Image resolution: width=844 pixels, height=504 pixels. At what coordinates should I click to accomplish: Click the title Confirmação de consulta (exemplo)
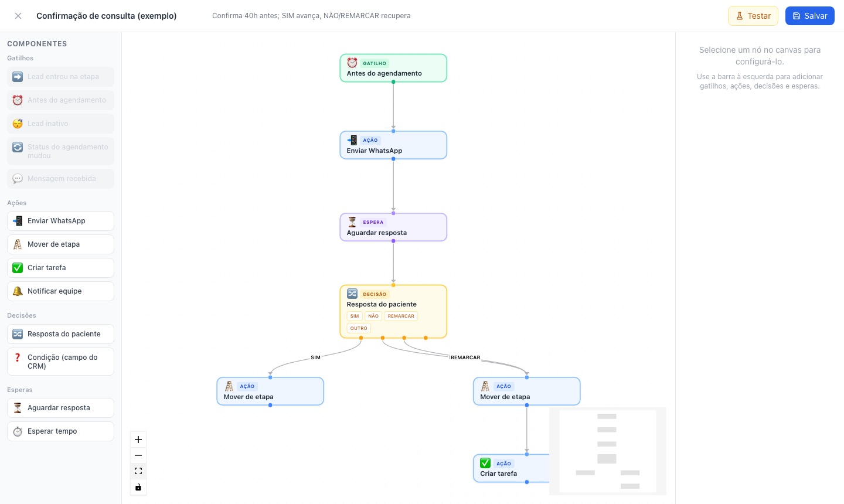click(107, 16)
